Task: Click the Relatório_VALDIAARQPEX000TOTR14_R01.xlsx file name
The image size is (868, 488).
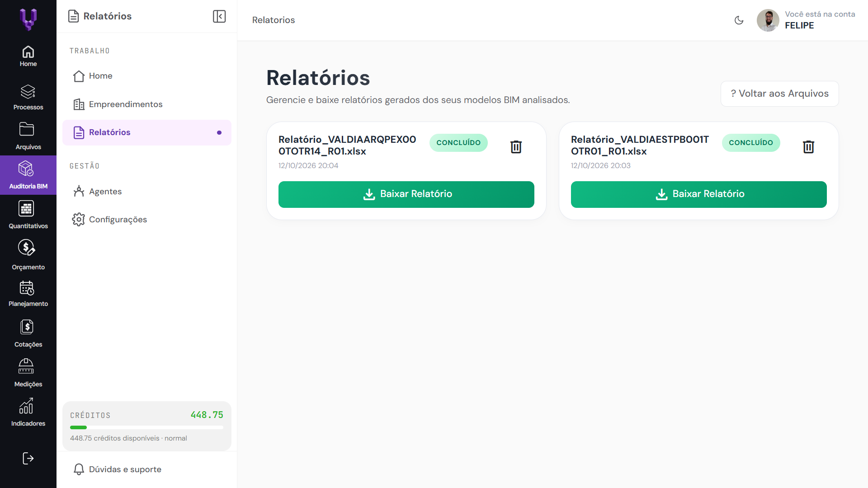Action: click(347, 145)
